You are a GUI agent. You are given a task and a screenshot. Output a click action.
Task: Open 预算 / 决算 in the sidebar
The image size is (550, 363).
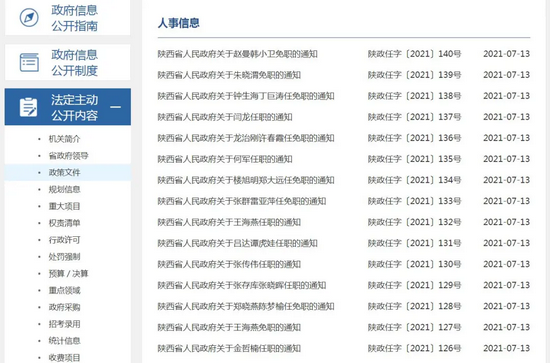[68, 274]
